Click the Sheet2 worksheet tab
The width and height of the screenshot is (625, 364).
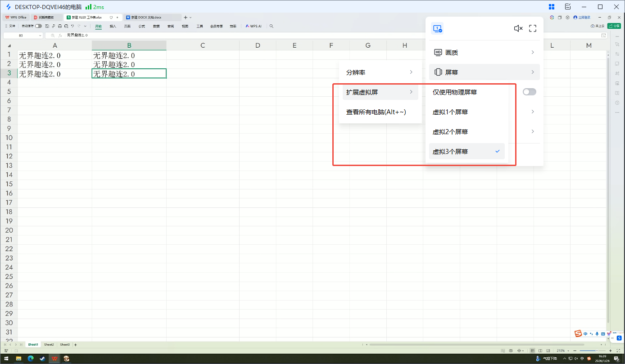49,344
